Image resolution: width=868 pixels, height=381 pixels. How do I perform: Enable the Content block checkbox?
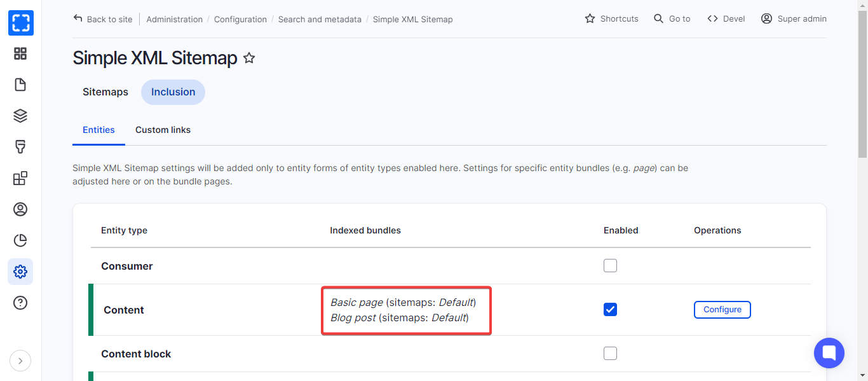click(610, 354)
